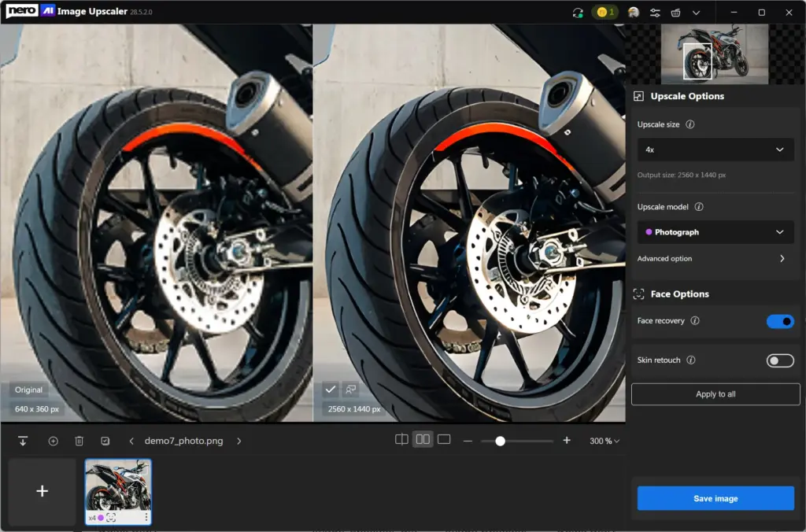Switch to split-slider comparison view
This screenshot has height=532, width=806.
click(x=401, y=439)
